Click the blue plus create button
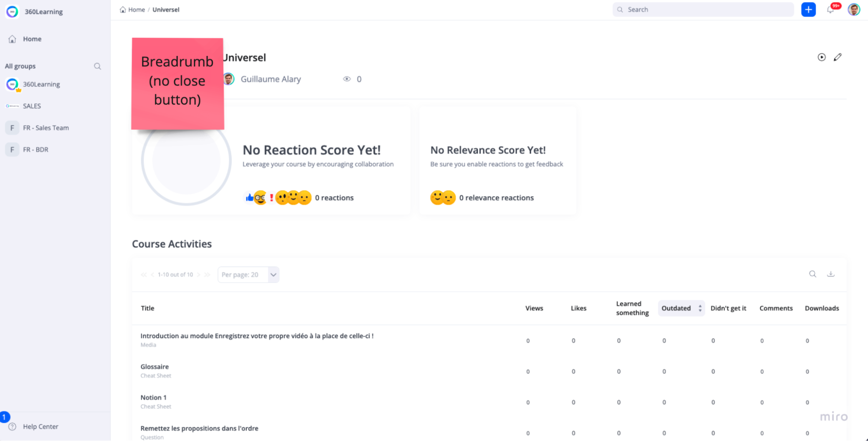The width and height of the screenshot is (868, 441). tap(808, 10)
